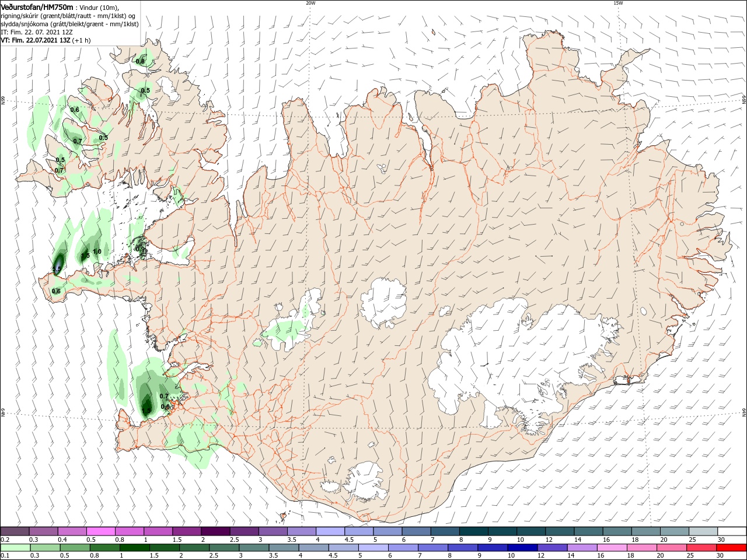Pick the violet 12 rain legend swatch

[552, 548]
